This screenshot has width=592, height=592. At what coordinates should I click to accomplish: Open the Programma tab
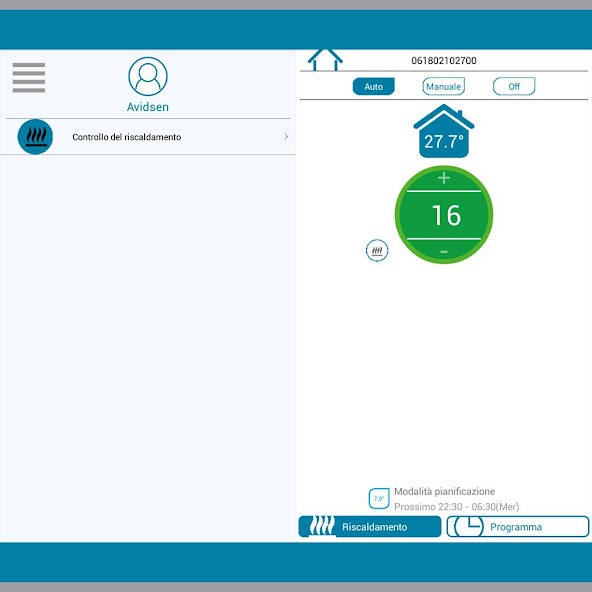tap(518, 526)
